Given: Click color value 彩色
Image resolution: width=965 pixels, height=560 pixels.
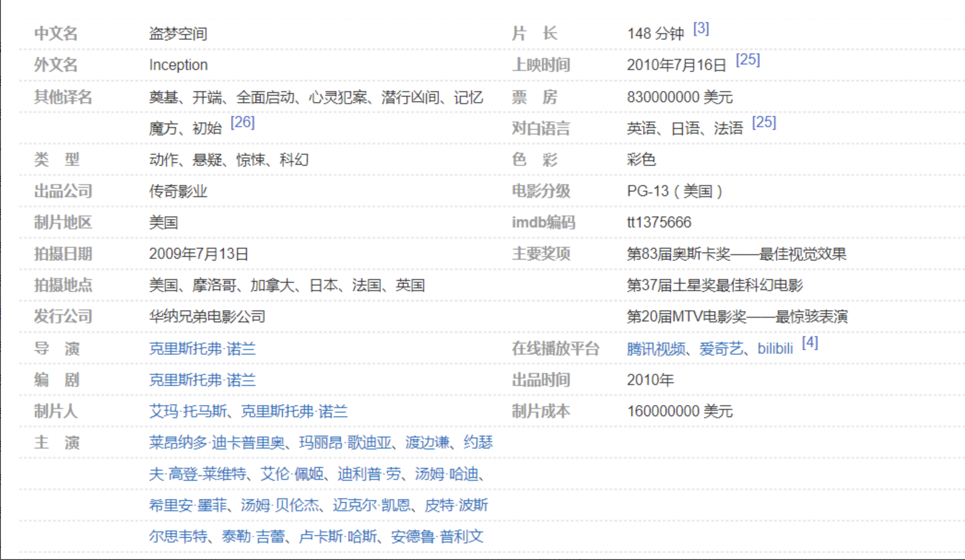Looking at the screenshot, I should pos(641,160).
